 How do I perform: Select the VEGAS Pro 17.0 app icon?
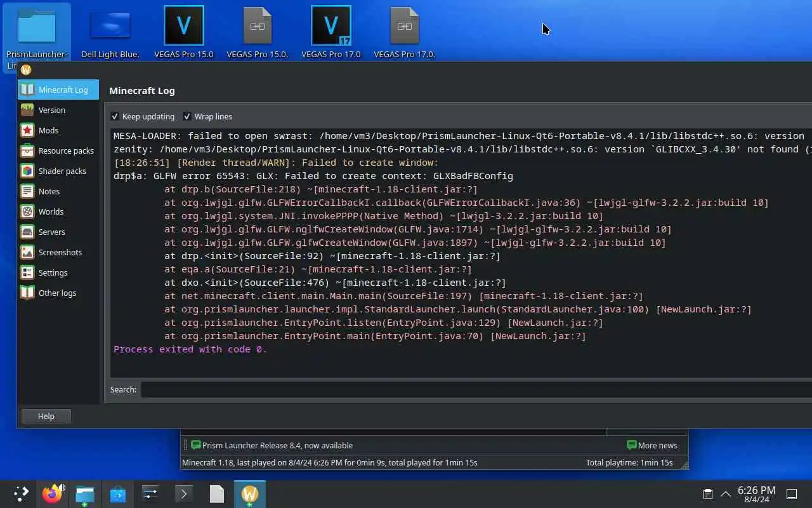pos(331,33)
